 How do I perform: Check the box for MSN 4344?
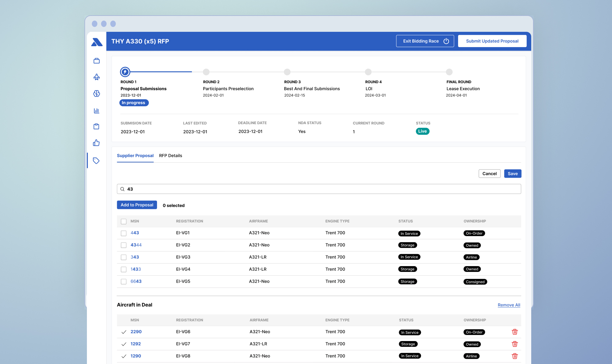pos(124,245)
